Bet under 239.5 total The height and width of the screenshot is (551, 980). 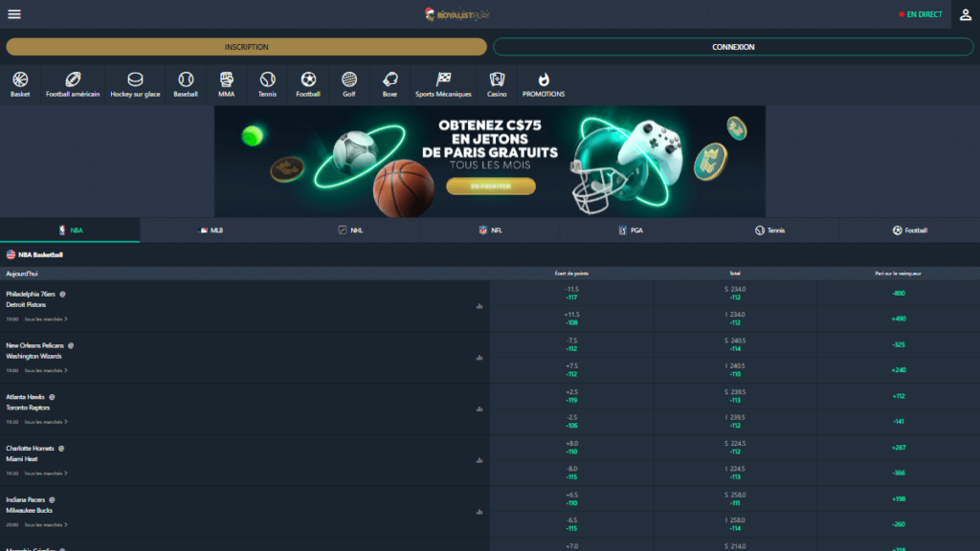pos(735,421)
